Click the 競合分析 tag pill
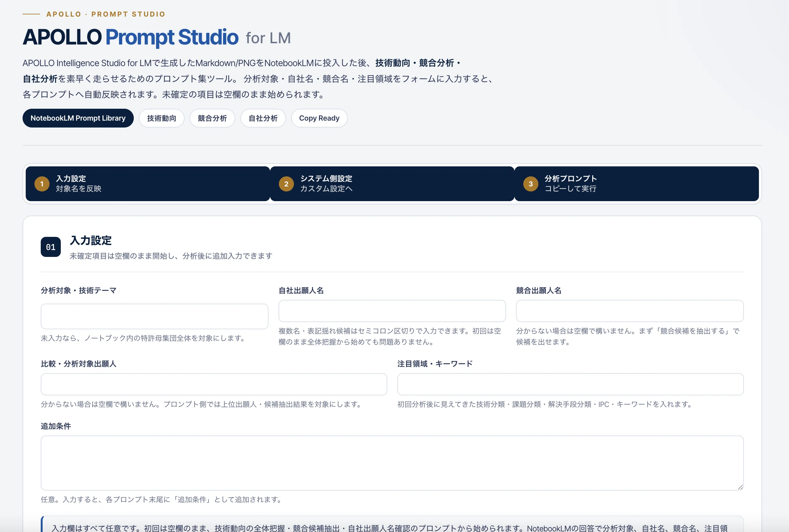 click(x=212, y=118)
